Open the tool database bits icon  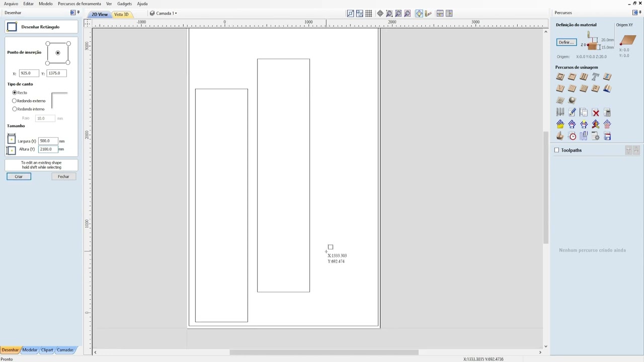pyautogui.click(x=560, y=113)
